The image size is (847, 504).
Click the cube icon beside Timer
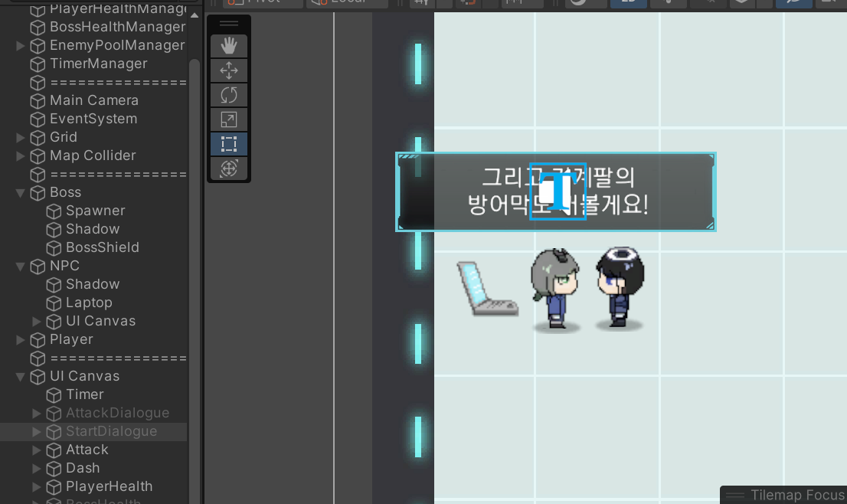(x=54, y=395)
